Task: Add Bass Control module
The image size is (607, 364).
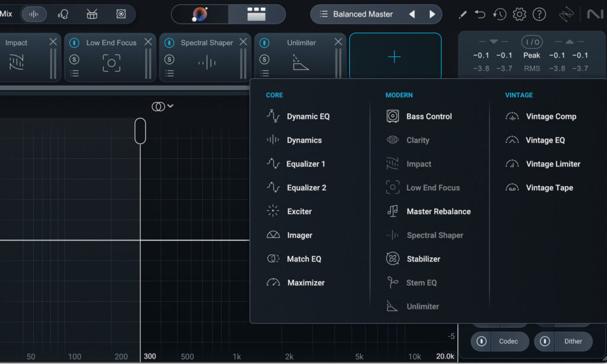Action: pos(419,116)
